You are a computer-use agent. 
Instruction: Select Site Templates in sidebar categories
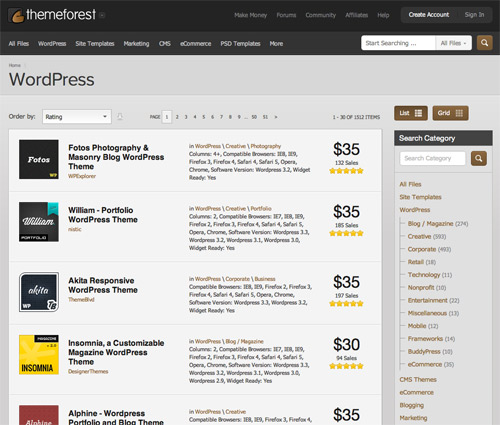(x=420, y=197)
